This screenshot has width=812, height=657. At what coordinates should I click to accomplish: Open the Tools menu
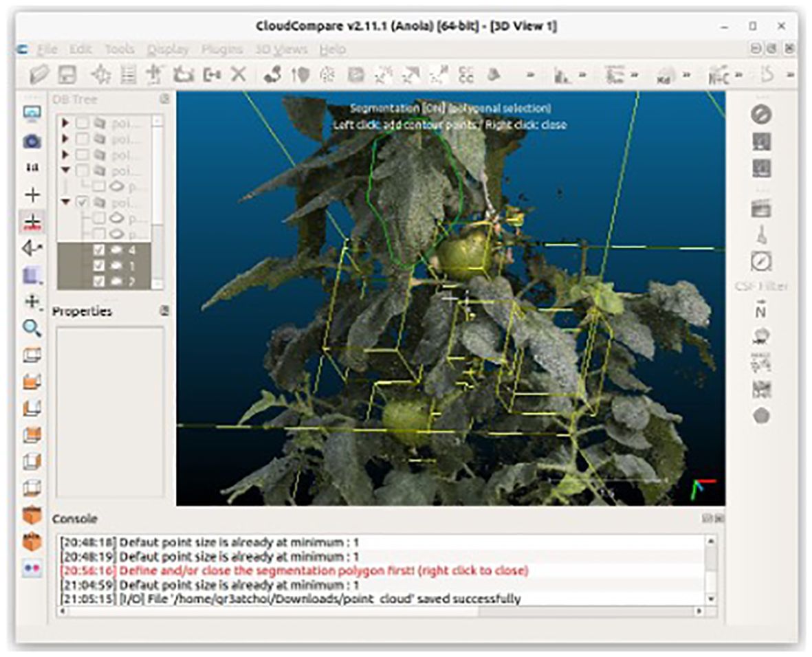[x=120, y=49]
